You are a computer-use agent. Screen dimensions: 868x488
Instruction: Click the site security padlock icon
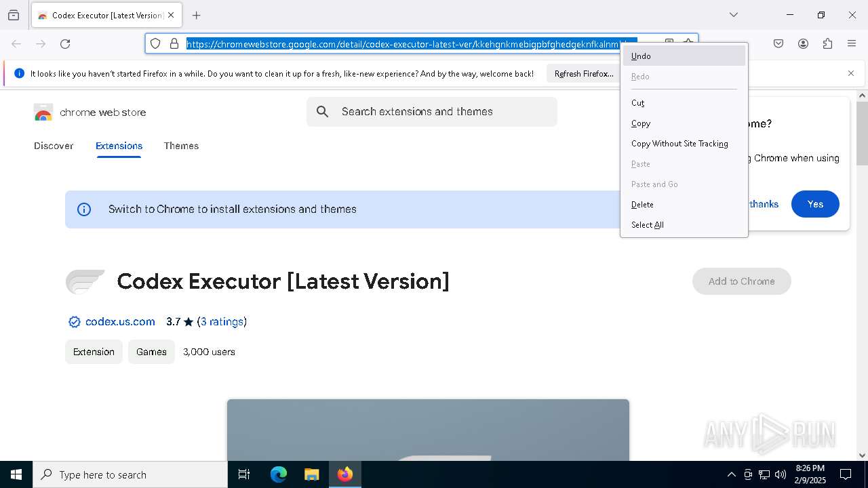coord(174,43)
